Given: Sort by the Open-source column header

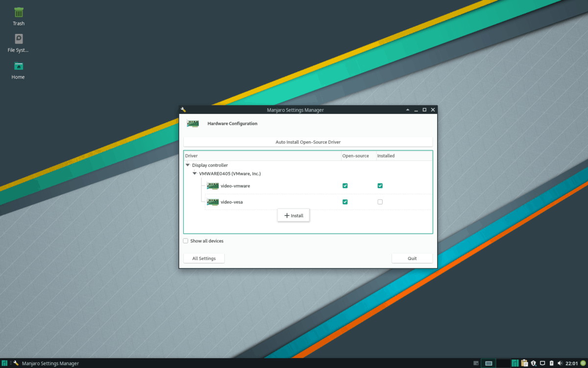Looking at the screenshot, I should (x=358, y=156).
